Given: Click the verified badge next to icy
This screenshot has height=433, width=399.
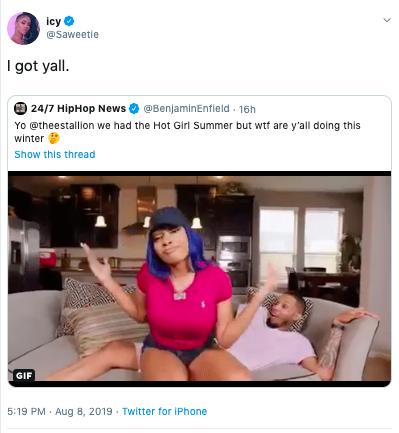Looking at the screenshot, I should pyautogui.click(x=69, y=21).
